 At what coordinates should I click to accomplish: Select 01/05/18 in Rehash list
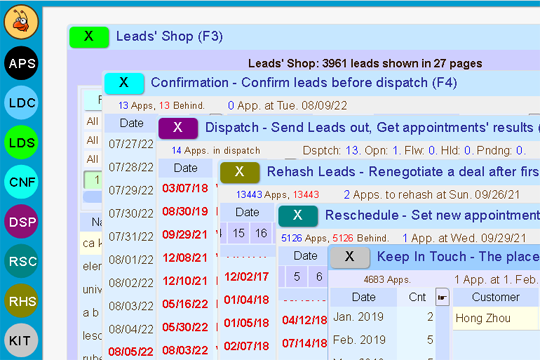247,323
